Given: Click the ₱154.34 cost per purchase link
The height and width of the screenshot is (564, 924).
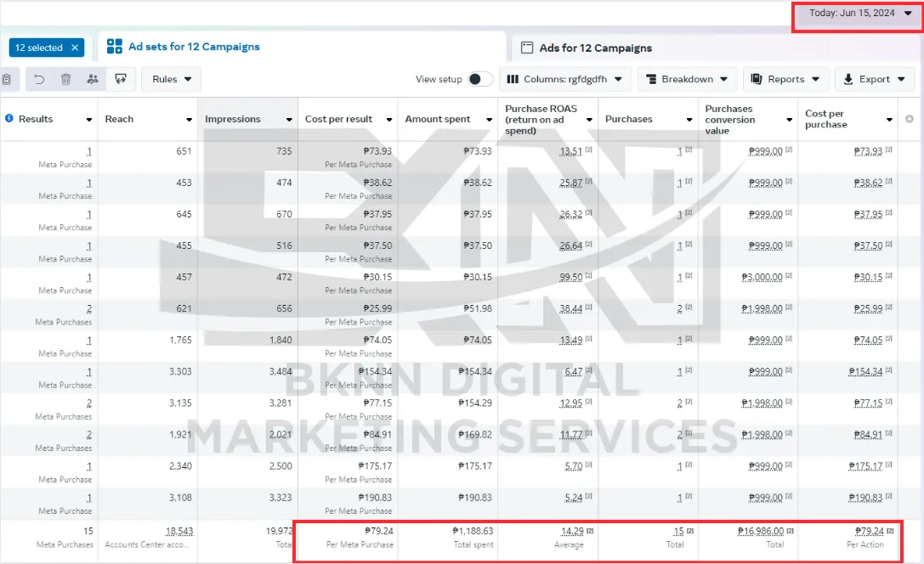Looking at the screenshot, I should click(x=865, y=371).
